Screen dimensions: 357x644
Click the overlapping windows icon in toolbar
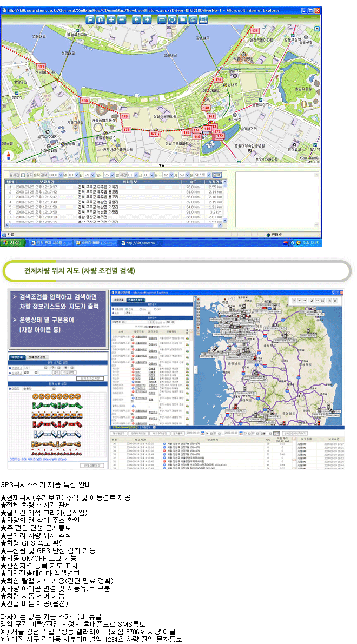[193, 19]
